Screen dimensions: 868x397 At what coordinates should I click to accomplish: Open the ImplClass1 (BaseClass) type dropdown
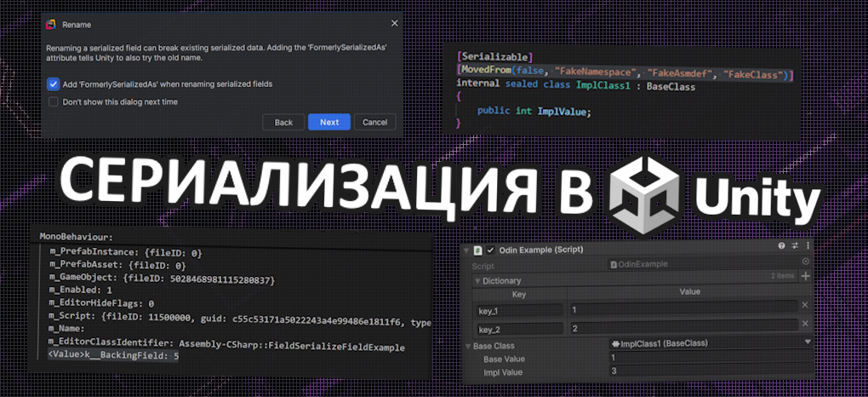pos(711,343)
